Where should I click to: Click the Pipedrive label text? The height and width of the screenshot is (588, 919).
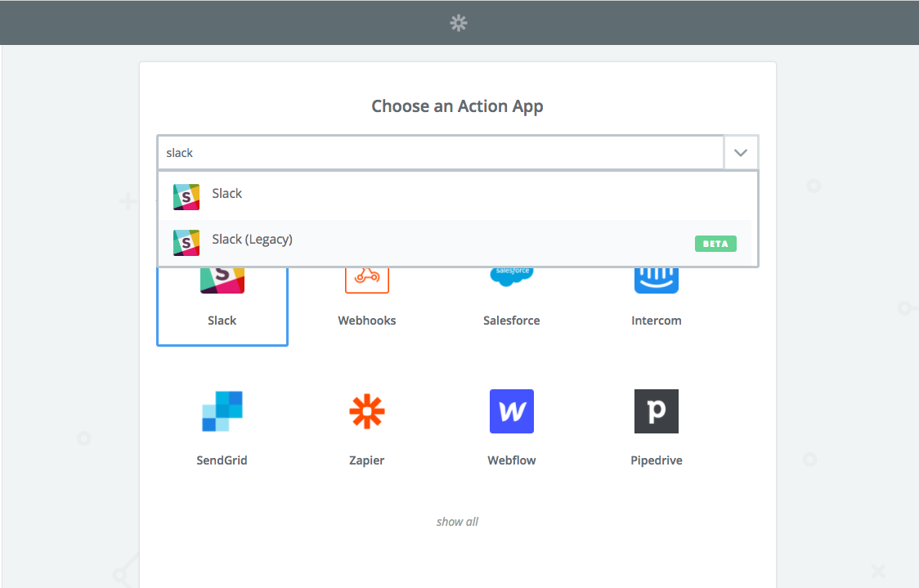(x=657, y=460)
